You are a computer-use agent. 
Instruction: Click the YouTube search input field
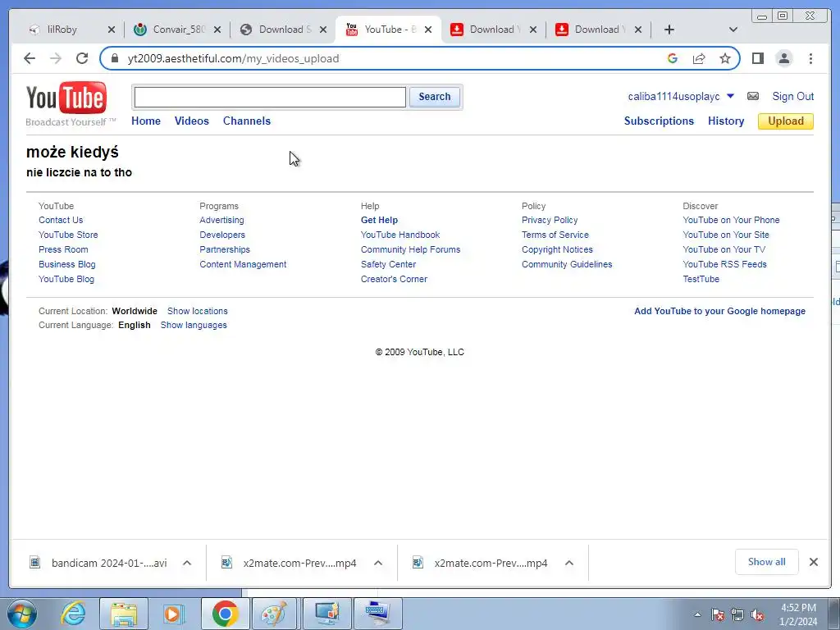point(270,97)
